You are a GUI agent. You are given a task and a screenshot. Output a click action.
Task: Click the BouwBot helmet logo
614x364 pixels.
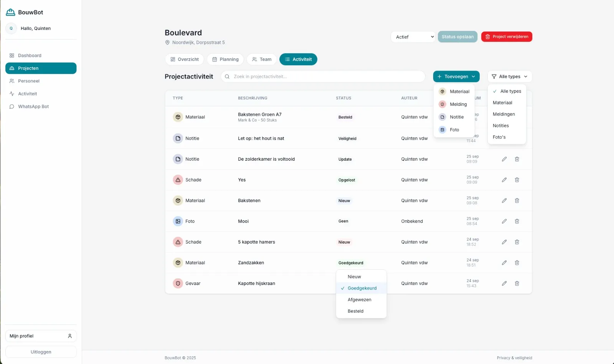tap(11, 12)
